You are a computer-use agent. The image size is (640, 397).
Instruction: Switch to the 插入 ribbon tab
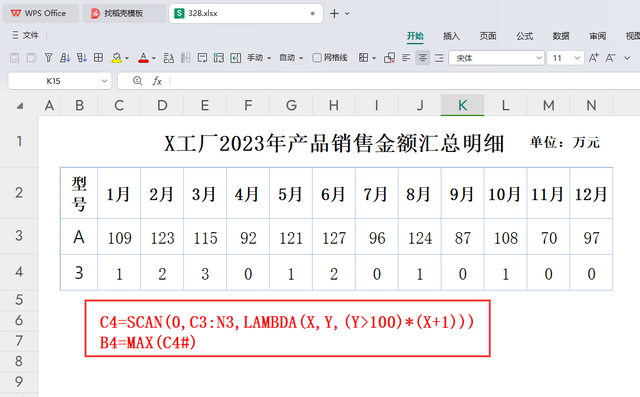pyautogui.click(x=451, y=36)
